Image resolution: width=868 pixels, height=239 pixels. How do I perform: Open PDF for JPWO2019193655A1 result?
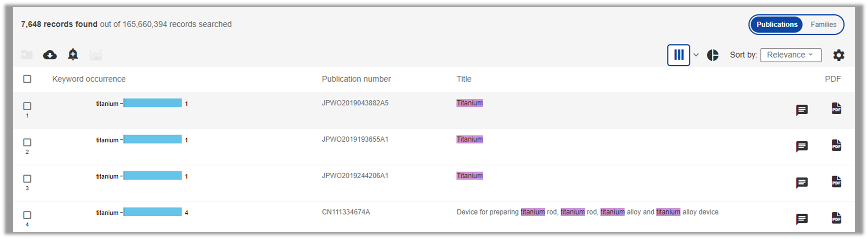click(836, 145)
